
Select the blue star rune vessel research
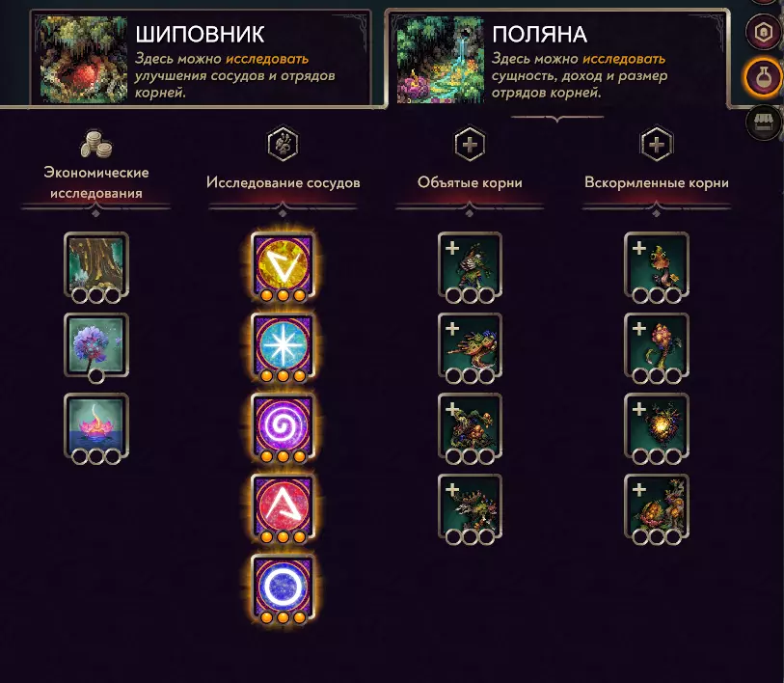point(283,346)
